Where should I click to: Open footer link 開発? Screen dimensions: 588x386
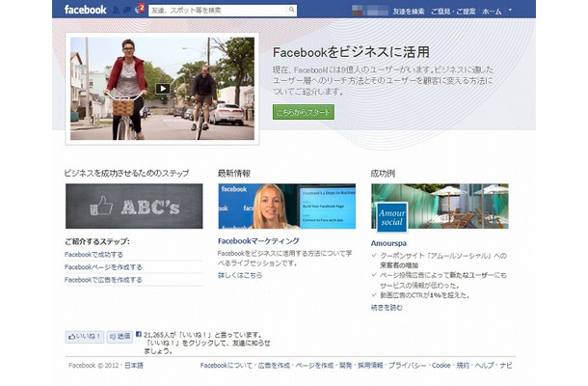[x=345, y=366]
